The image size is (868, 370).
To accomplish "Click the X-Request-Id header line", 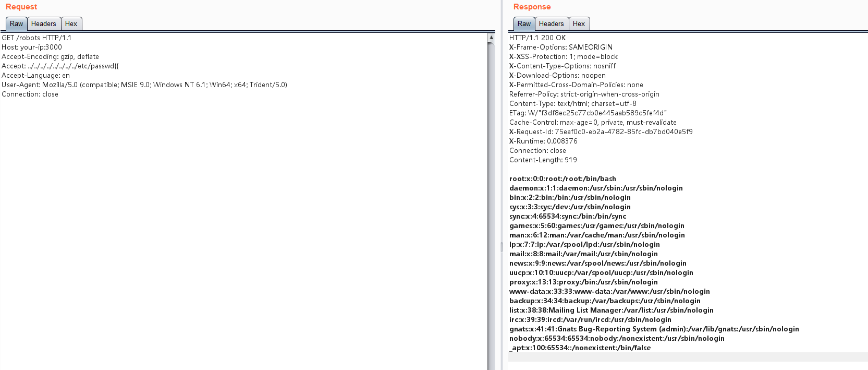I will point(601,132).
